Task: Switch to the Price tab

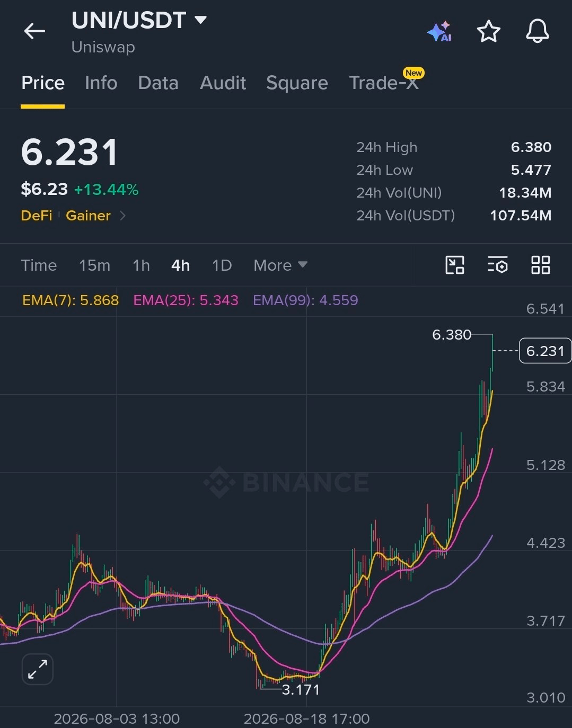Action: [43, 83]
